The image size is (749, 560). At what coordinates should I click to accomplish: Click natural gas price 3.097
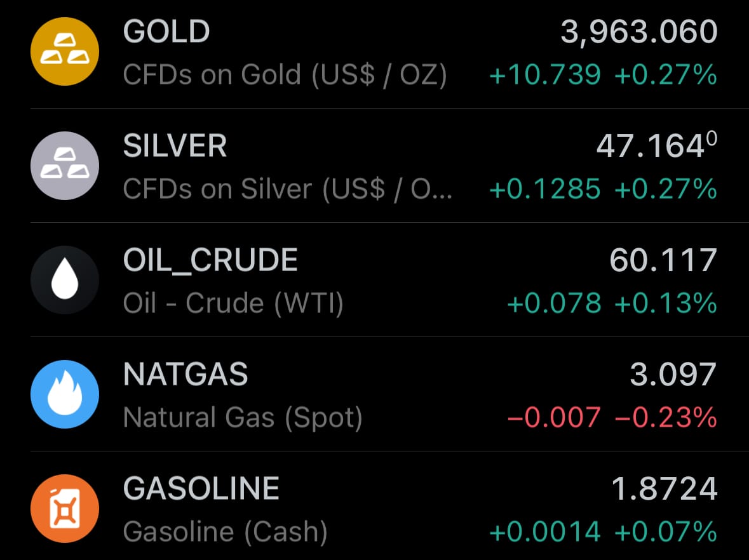[673, 375]
